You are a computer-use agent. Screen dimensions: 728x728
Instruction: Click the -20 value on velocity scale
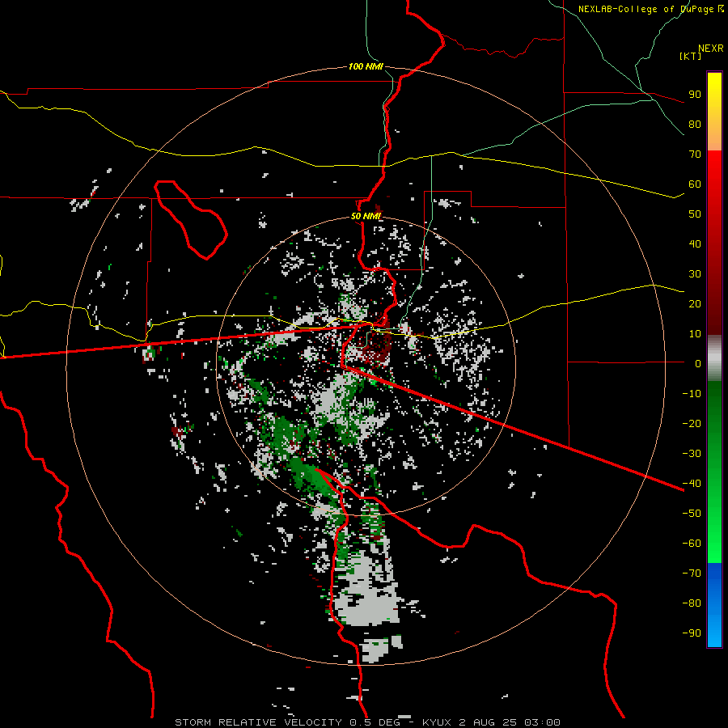pos(692,424)
